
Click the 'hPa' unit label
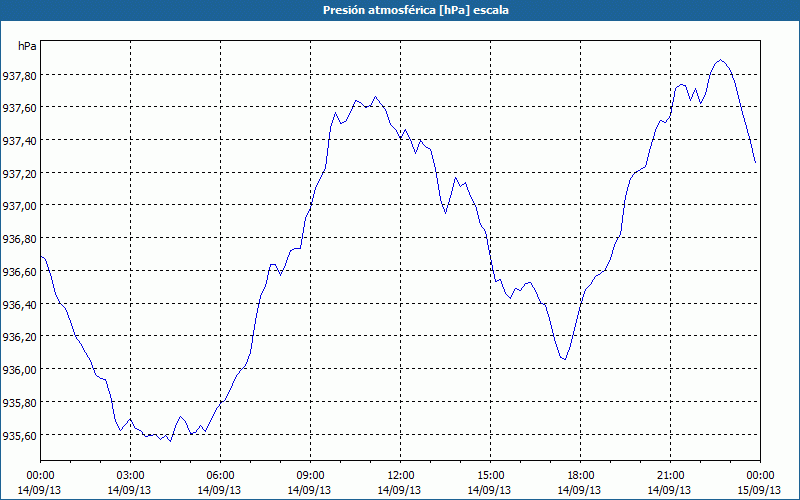click(x=27, y=46)
